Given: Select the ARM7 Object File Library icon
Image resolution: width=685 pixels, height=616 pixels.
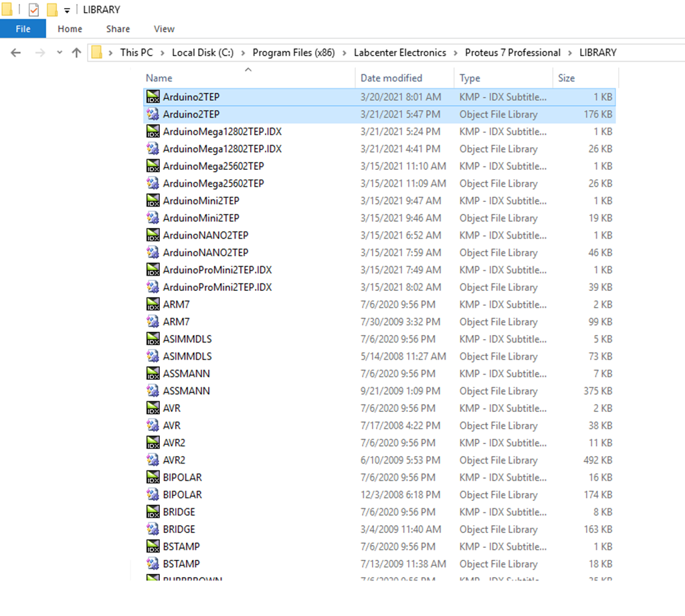Looking at the screenshot, I should click(x=153, y=322).
